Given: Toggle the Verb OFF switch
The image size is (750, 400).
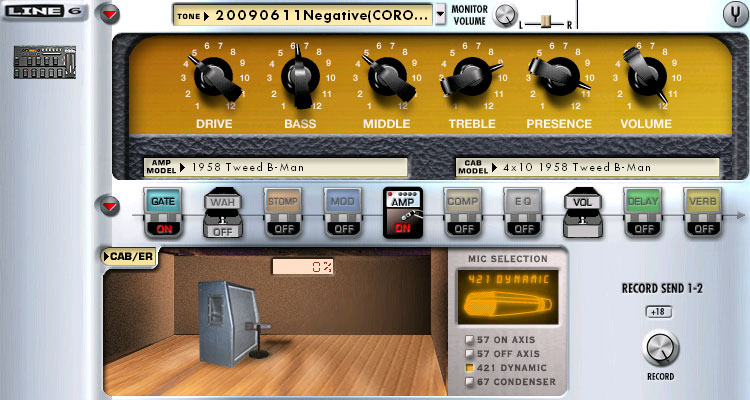Looking at the screenshot, I should coord(704,229).
